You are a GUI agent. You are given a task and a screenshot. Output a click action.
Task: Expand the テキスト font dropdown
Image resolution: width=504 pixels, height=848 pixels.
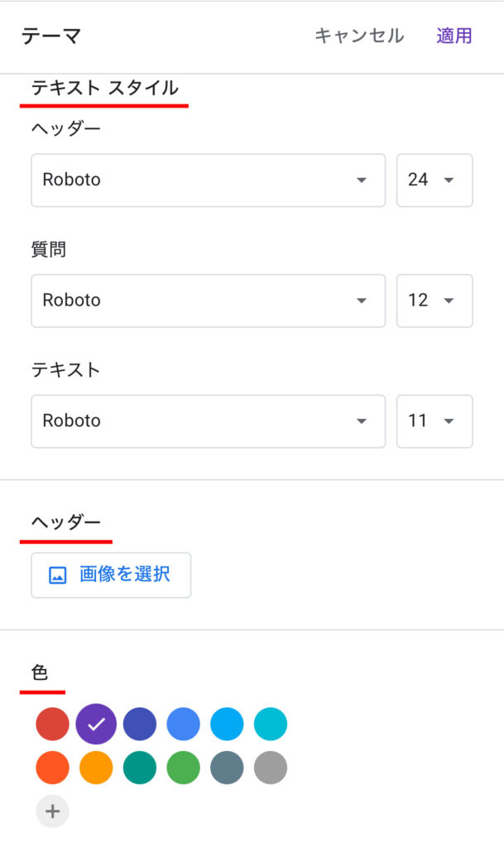coord(208,421)
